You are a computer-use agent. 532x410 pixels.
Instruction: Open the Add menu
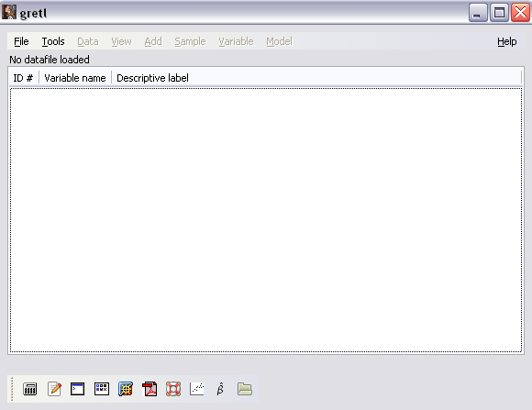tap(153, 41)
